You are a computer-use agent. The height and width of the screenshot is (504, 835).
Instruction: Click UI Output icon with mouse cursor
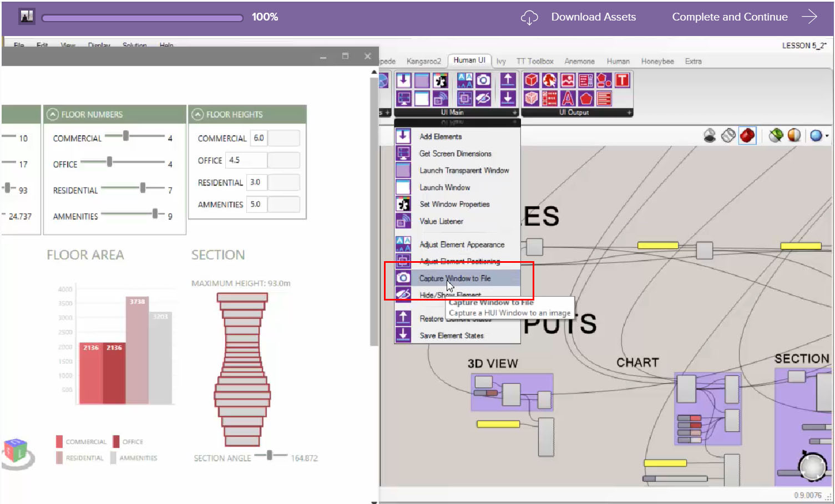click(550, 80)
